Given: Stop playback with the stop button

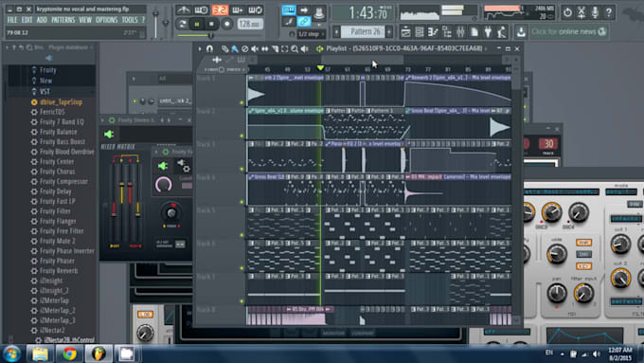Looking at the screenshot, I should point(211,25).
